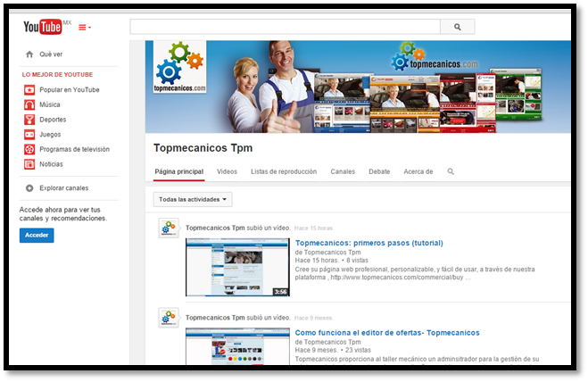Open the Música channel link
Screen dimensions: 588x382
(x=50, y=104)
